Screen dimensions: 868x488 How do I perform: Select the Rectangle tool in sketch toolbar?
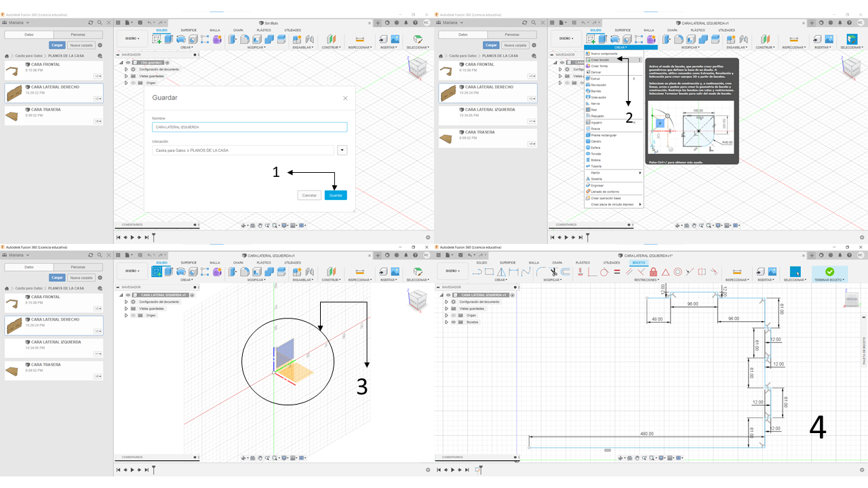[489, 272]
